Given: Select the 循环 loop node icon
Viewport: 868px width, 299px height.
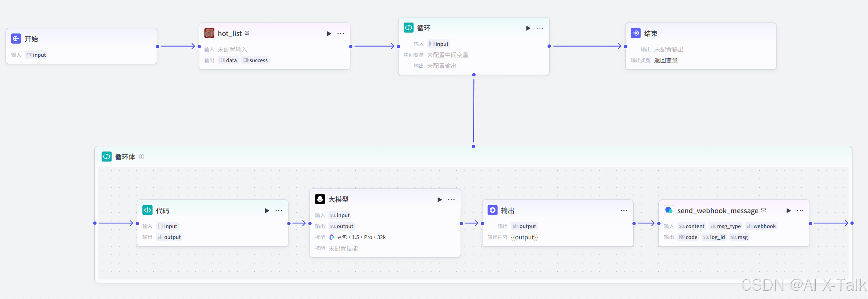Looking at the screenshot, I should click(409, 28).
